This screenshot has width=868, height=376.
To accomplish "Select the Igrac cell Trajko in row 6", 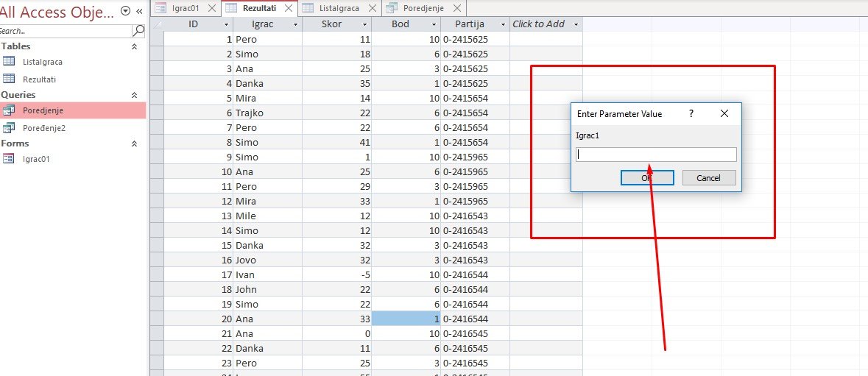I will click(268, 113).
